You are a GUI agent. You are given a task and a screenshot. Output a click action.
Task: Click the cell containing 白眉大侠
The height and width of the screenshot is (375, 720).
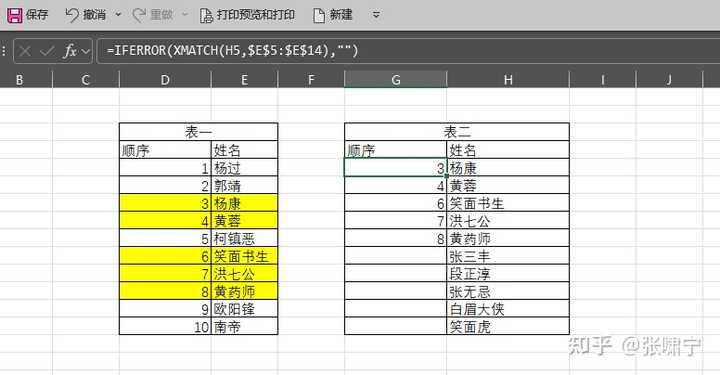[508, 309]
